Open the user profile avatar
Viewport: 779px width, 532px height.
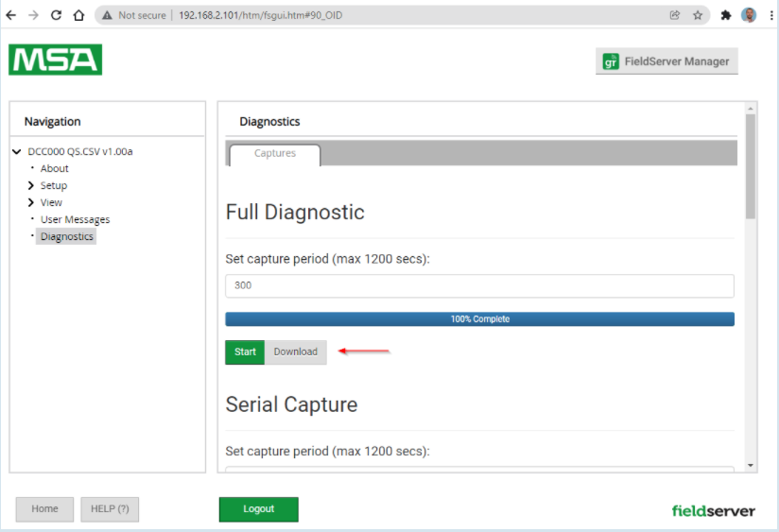click(x=749, y=15)
